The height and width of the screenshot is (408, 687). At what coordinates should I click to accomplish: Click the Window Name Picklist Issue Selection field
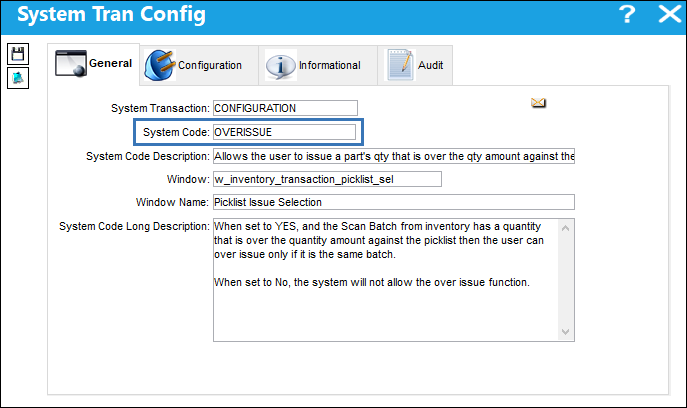394,202
